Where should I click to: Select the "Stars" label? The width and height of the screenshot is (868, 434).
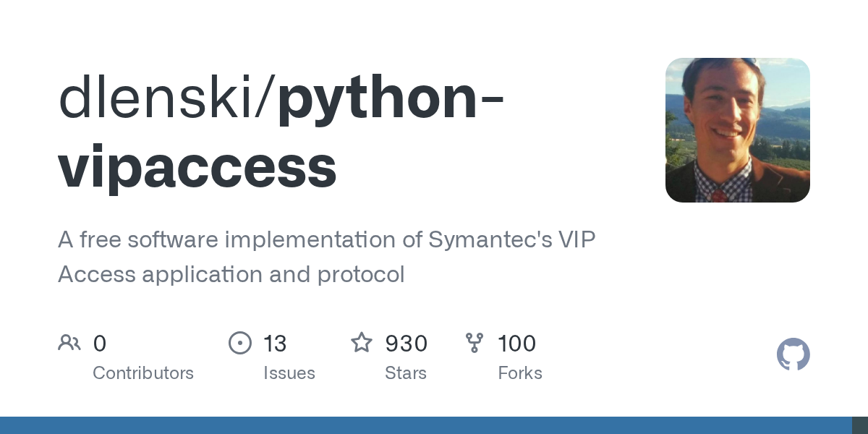tap(406, 373)
